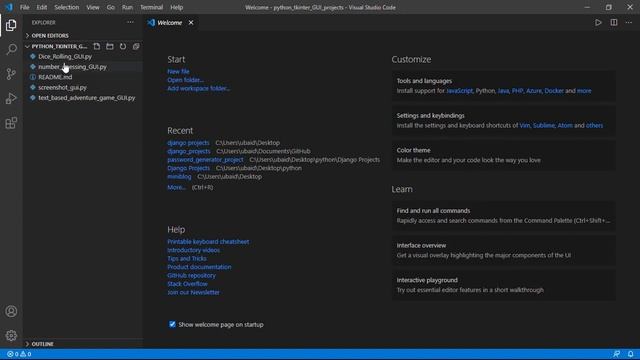Click the Open folder... link
The width and height of the screenshot is (640, 360).
point(185,80)
